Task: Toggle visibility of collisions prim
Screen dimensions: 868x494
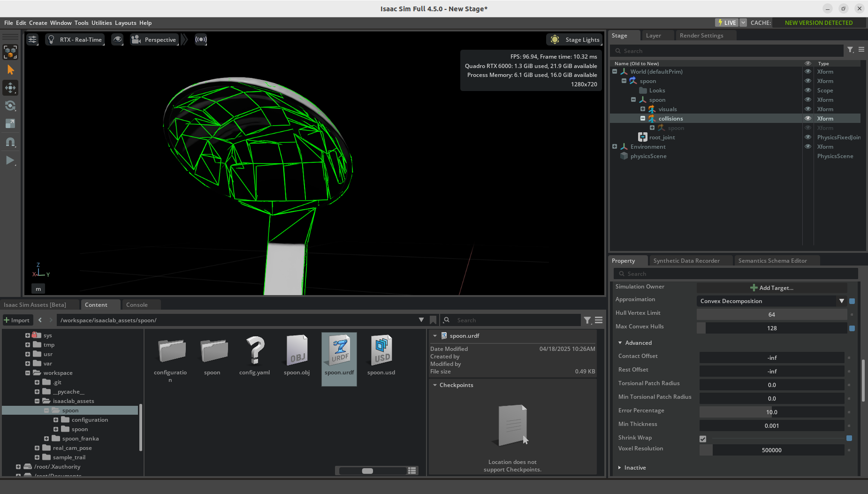Action: click(808, 119)
